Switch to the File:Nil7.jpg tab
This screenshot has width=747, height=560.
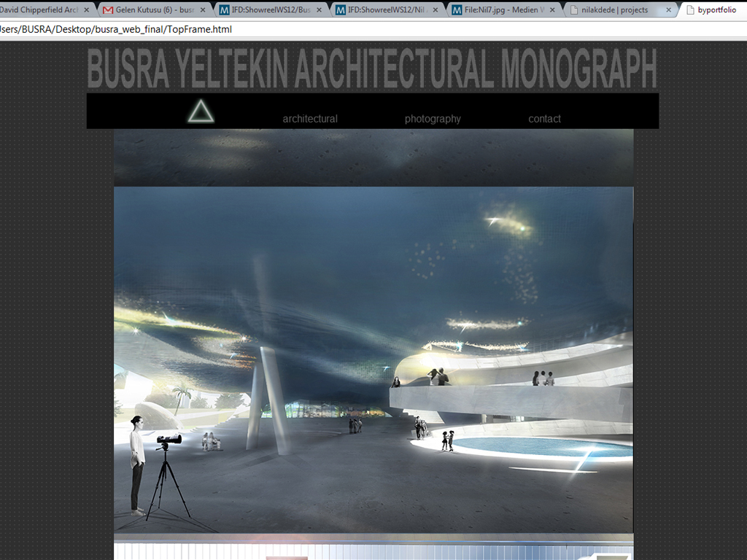(503, 10)
